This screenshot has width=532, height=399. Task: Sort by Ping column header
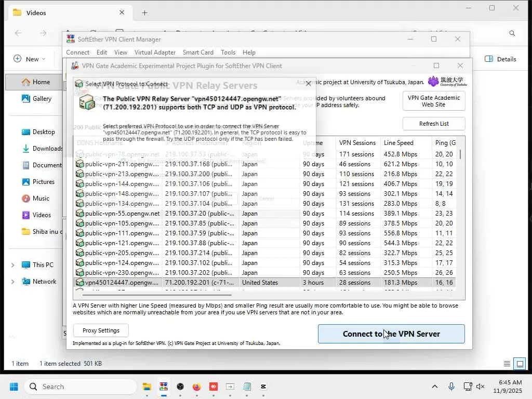pos(445,143)
